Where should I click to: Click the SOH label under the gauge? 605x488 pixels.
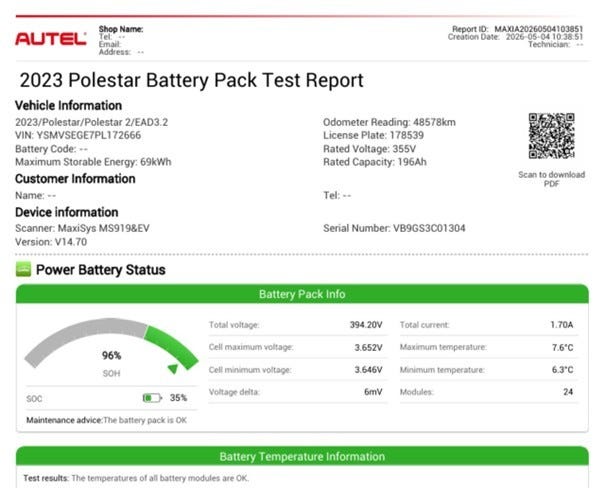[112, 373]
